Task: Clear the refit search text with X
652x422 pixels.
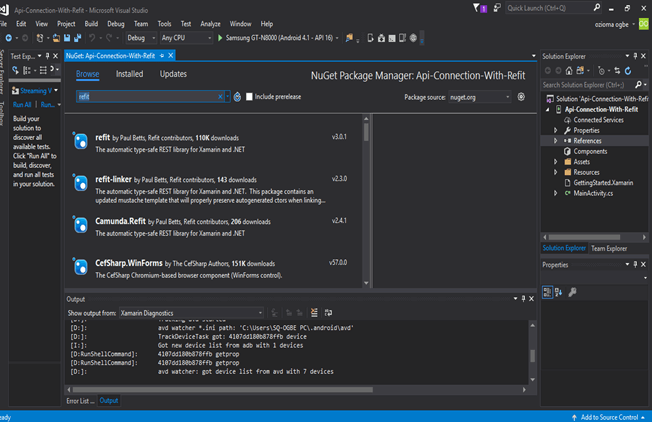Action: point(220,96)
